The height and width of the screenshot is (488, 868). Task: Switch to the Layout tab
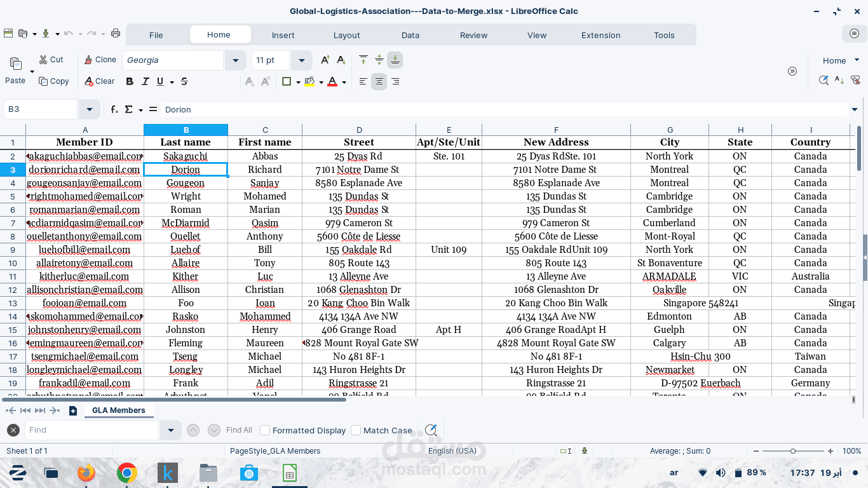(x=347, y=35)
